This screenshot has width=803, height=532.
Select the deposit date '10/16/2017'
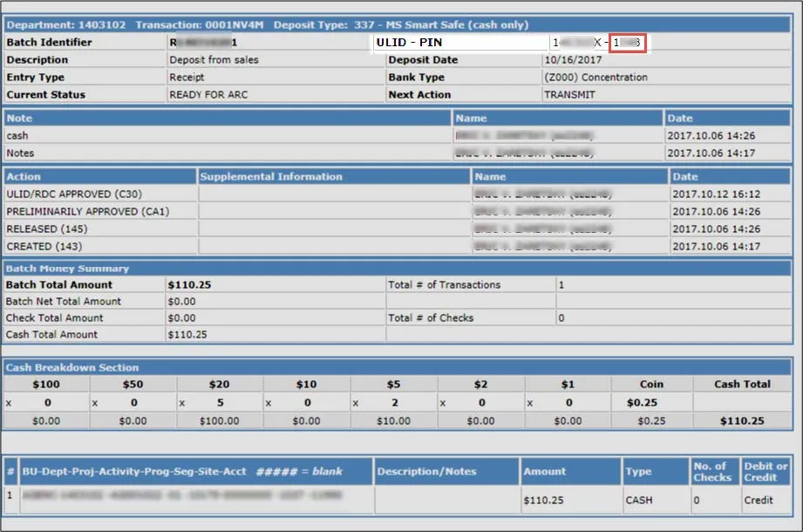click(x=573, y=60)
